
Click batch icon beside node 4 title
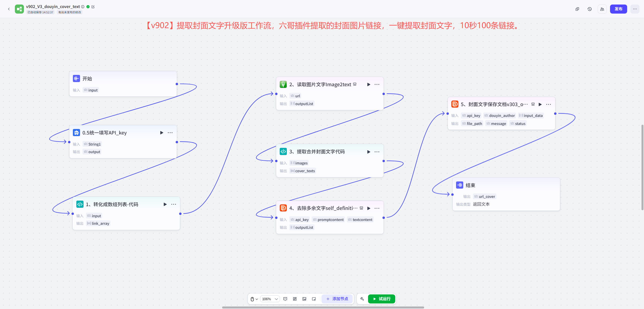(361, 208)
